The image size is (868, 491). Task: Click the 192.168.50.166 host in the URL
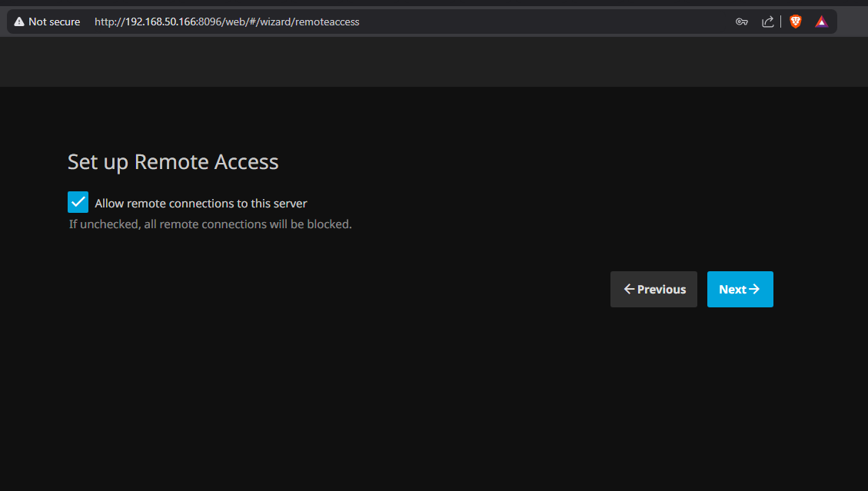pyautogui.click(x=161, y=22)
